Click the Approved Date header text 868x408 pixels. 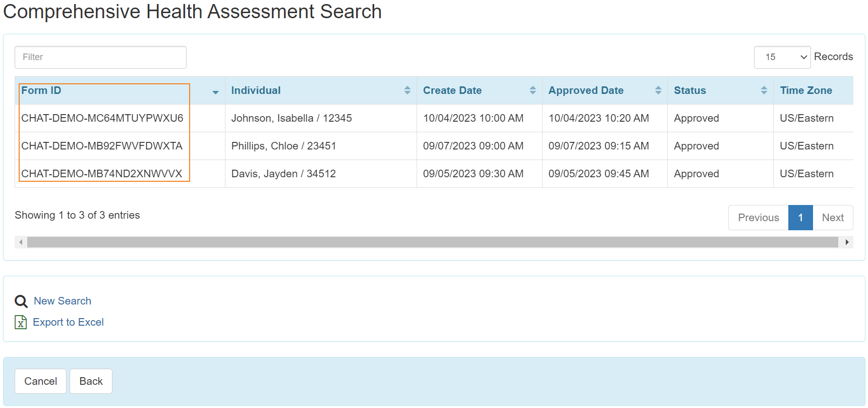(x=586, y=90)
